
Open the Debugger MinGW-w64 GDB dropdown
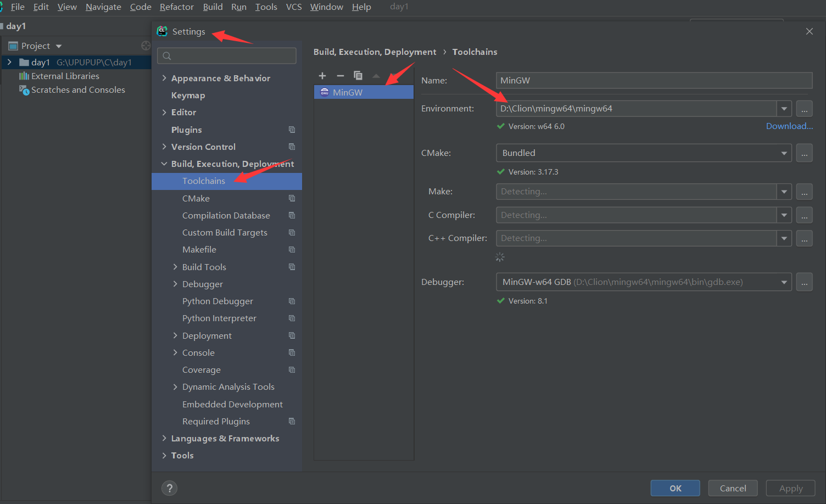click(x=784, y=282)
